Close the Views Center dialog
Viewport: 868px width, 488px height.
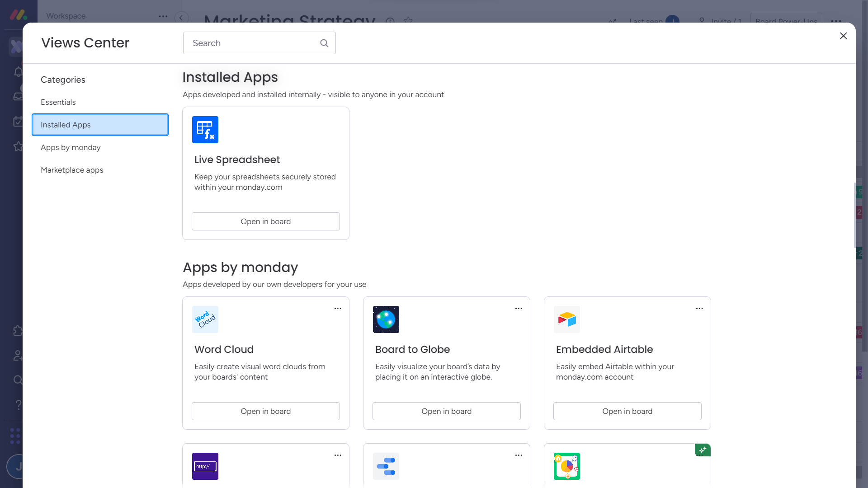point(843,36)
